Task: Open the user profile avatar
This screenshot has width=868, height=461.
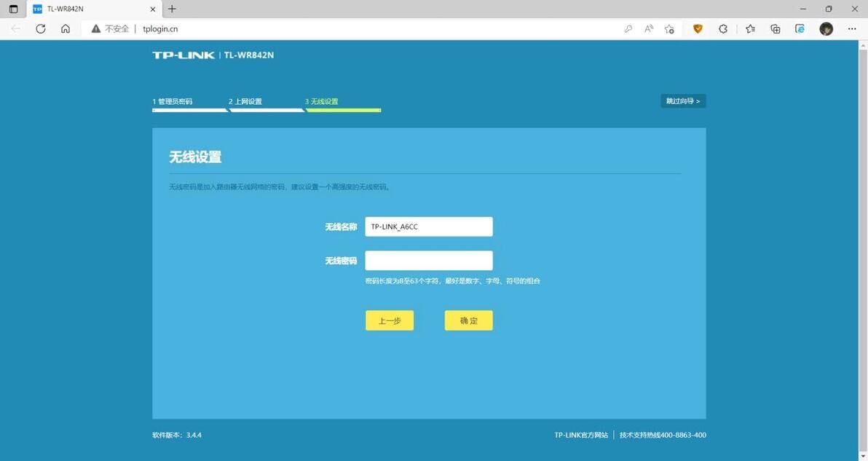Action: pos(826,28)
